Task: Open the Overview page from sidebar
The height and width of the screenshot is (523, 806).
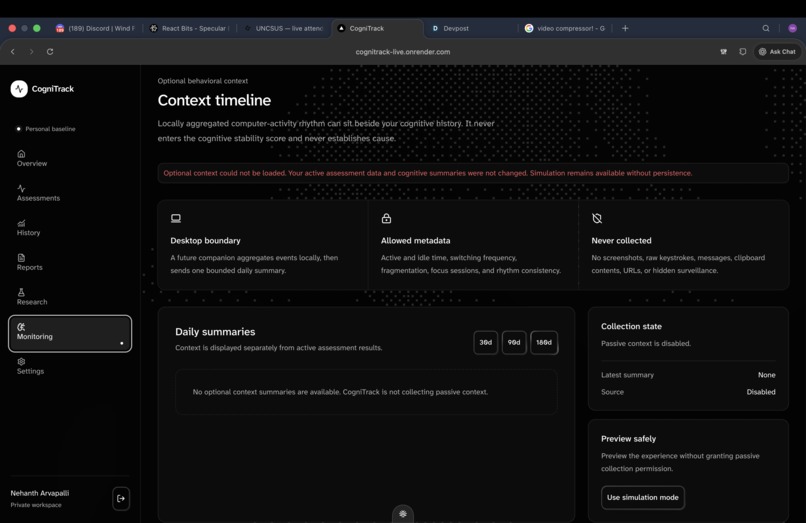Action: tap(32, 158)
